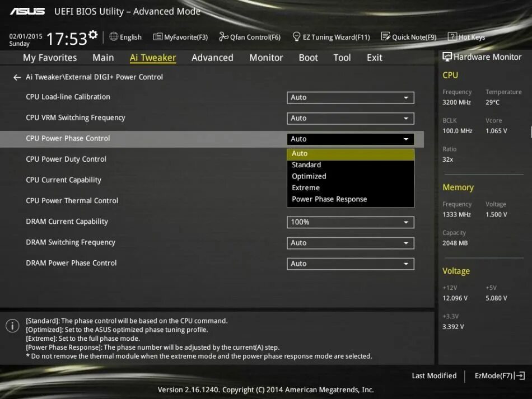Viewport: 532px width, 399px height.
Task: Click Last Modified button
Action: tap(434, 375)
